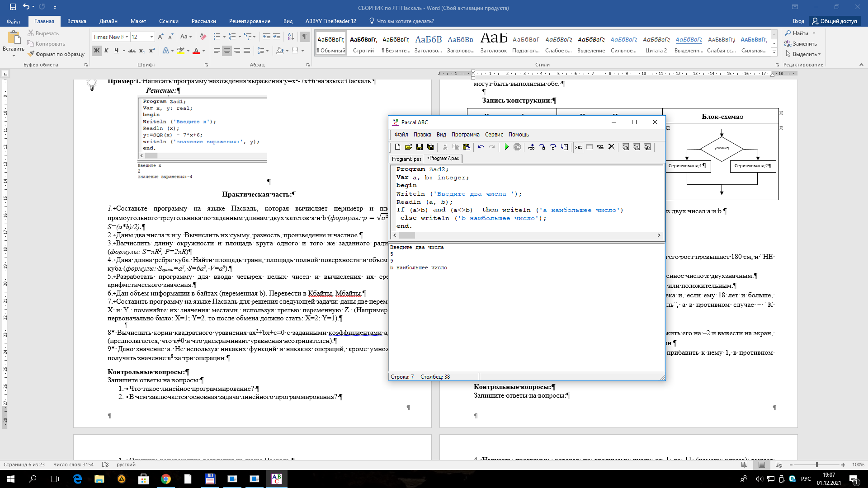
Task: Open the font size dropdown showing 12
Action: coord(151,37)
